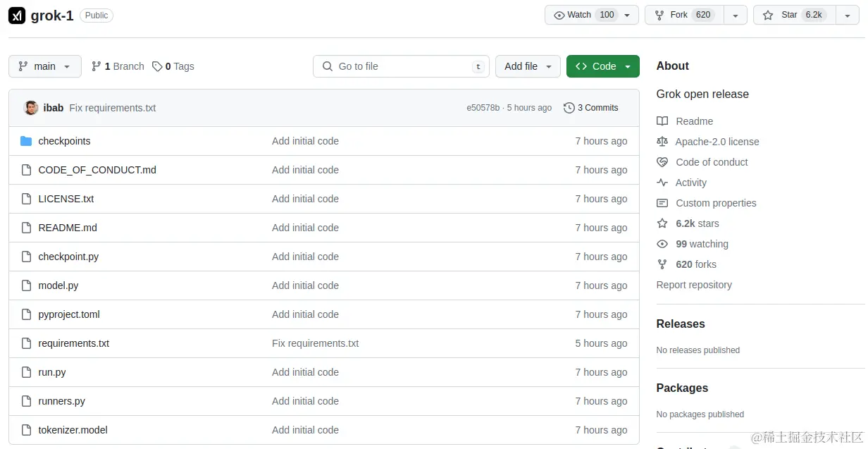Expand the fork options arrow
Image resolution: width=868 pixels, height=449 pixels.
736,15
